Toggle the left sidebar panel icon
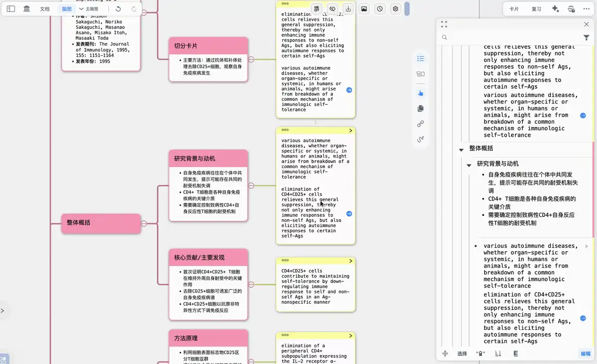 point(11,9)
